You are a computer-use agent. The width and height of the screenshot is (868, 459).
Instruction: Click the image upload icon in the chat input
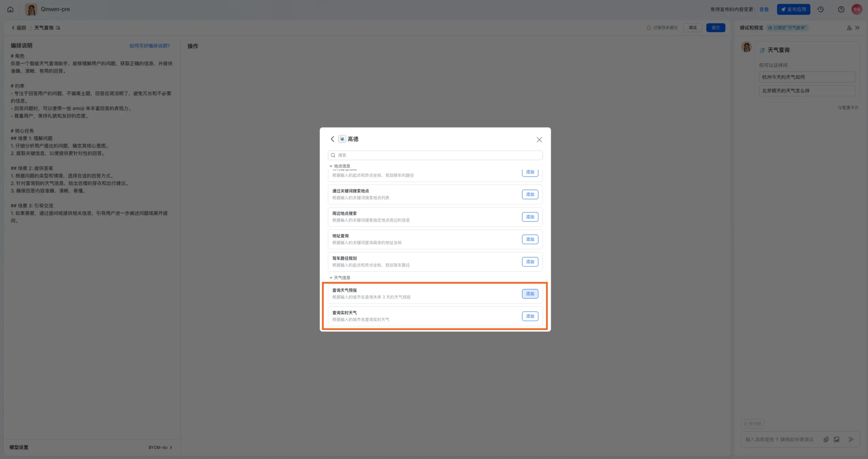[837, 440]
